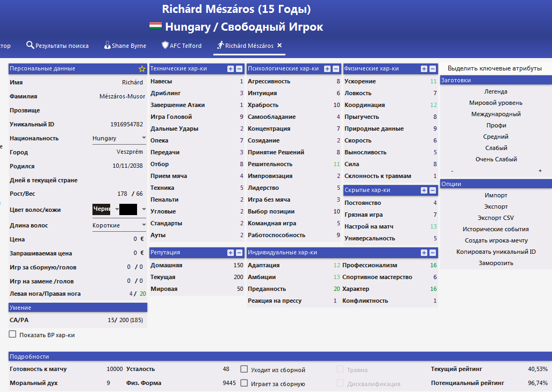Edit the Город field Veszprém
The height and width of the screenshot is (392, 552).
pos(130,152)
